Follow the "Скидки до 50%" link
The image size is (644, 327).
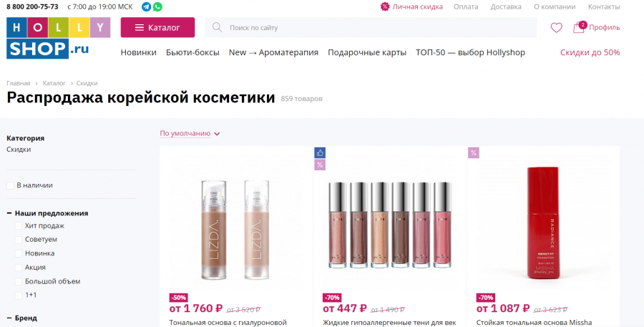tap(590, 52)
